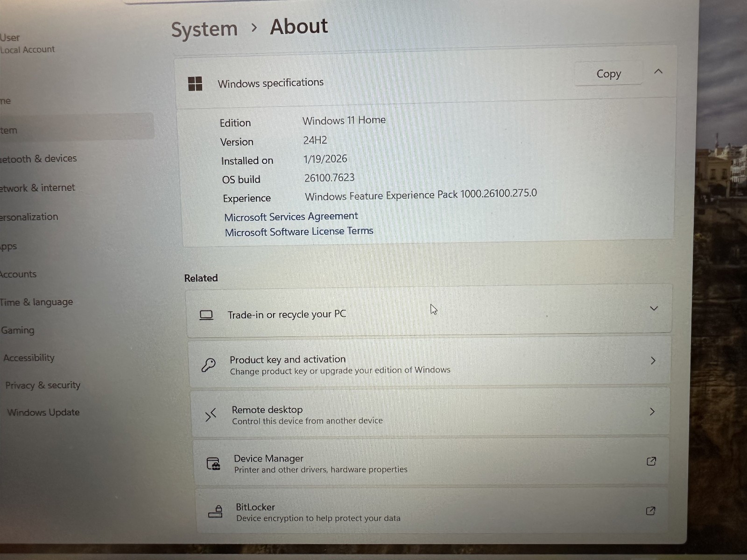Click the Windows Feature Experience Pack value
747x560 pixels.
tap(421, 195)
